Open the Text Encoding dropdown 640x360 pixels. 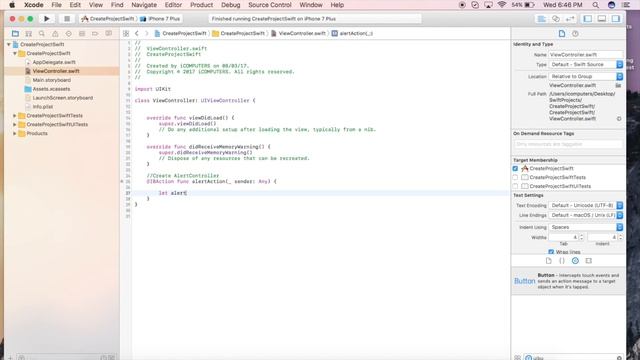click(x=586, y=205)
